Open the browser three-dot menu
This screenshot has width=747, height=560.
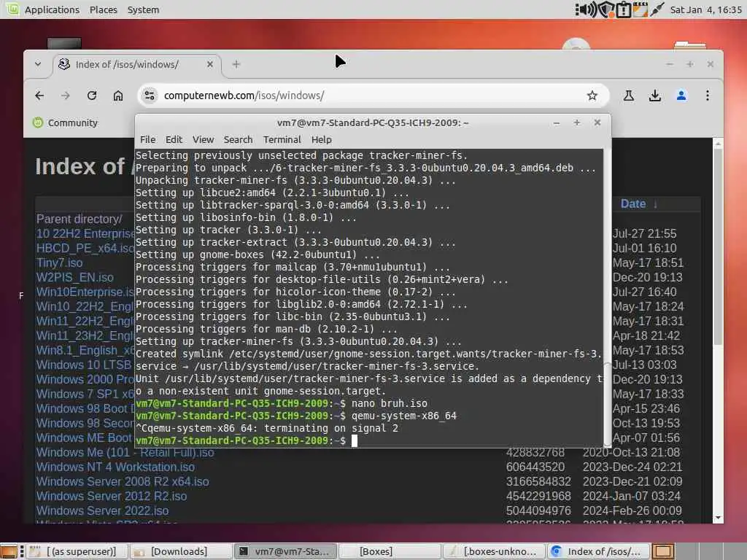[708, 96]
